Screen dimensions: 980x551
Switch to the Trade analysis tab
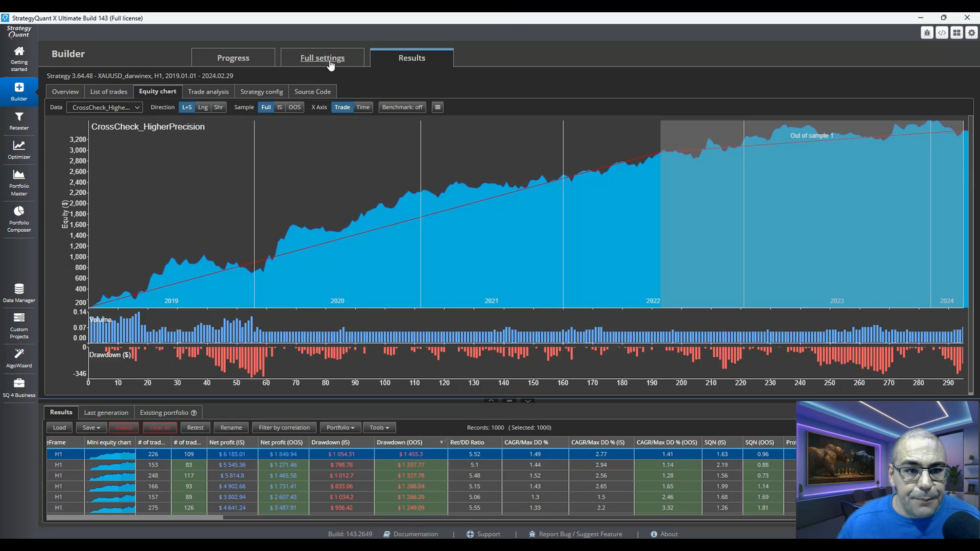tap(208, 91)
